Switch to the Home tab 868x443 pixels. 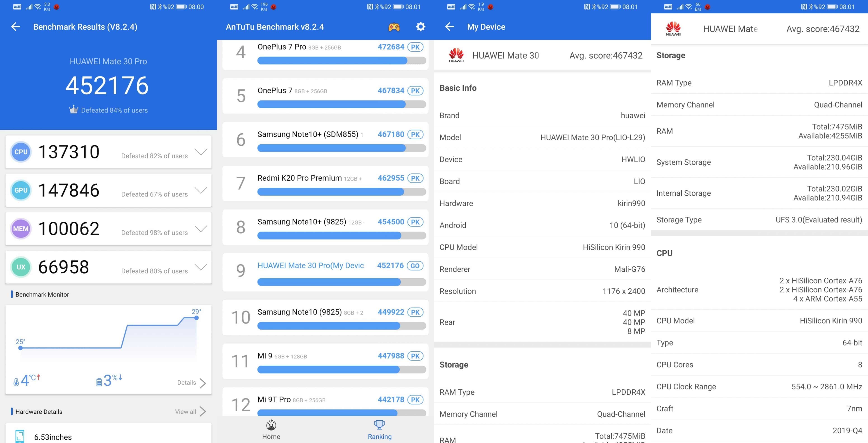[271, 430]
